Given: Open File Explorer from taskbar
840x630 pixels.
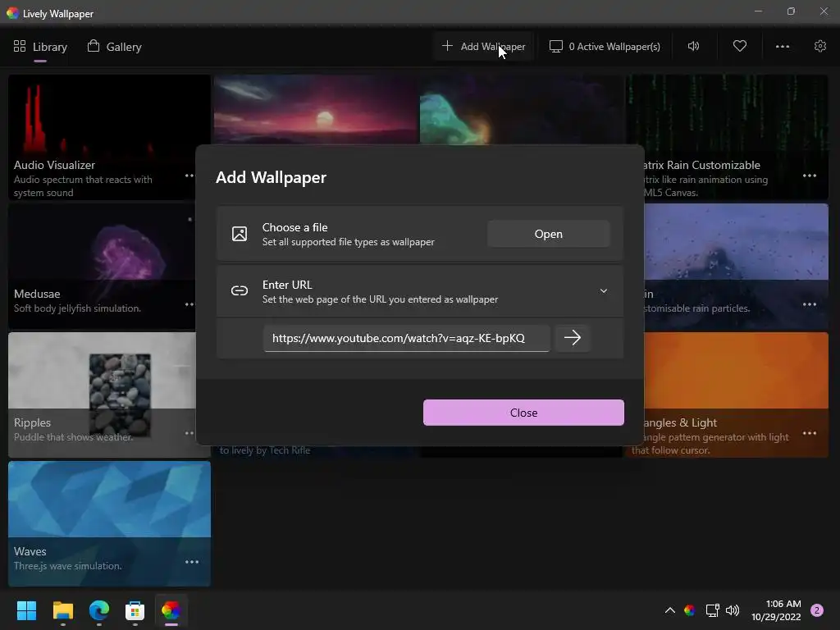Looking at the screenshot, I should (x=62, y=610).
